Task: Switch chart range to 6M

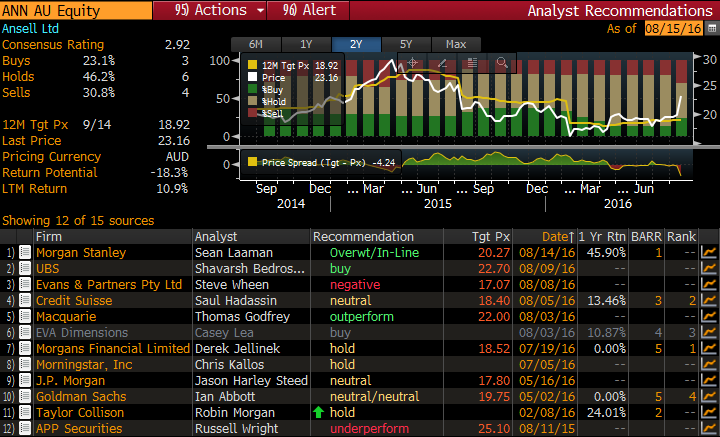Action: click(x=256, y=45)
